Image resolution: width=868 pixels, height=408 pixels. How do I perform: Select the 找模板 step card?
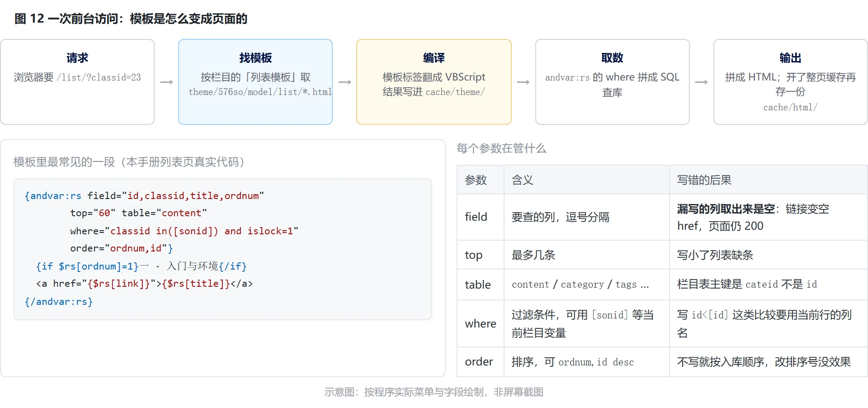pyautogui.click(x=255, y=82)
